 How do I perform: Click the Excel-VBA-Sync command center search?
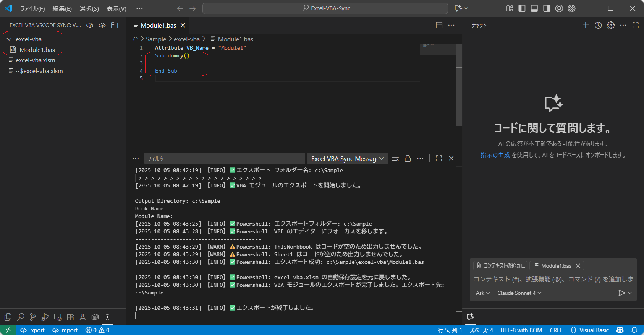(325, 8)
